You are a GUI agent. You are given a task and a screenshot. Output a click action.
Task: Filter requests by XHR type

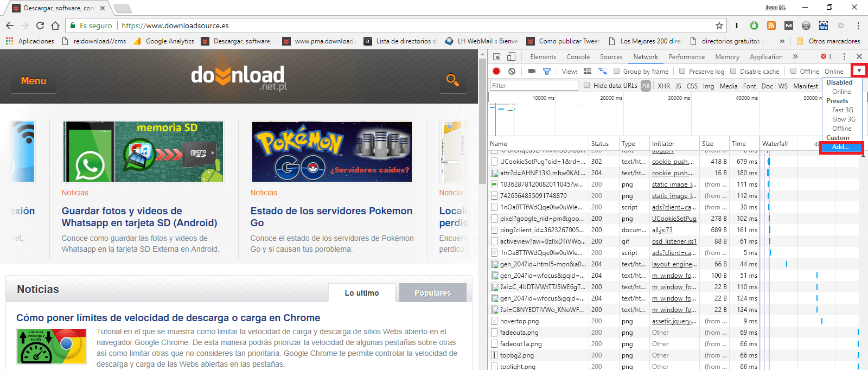coord(663,86)
